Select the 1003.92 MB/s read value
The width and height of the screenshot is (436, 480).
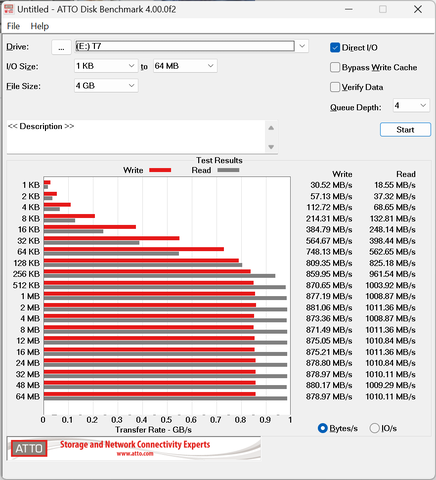click(x=390, y=285)
